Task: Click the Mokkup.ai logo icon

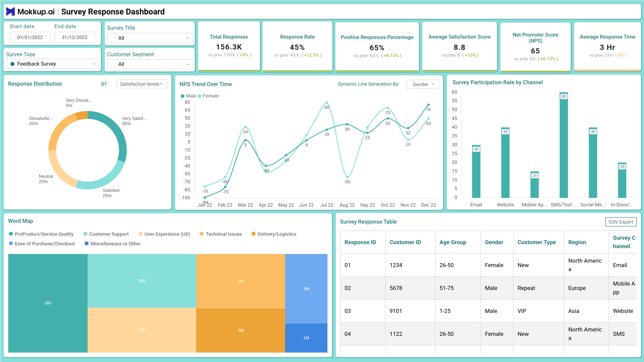Action: (x=10, y=11)
